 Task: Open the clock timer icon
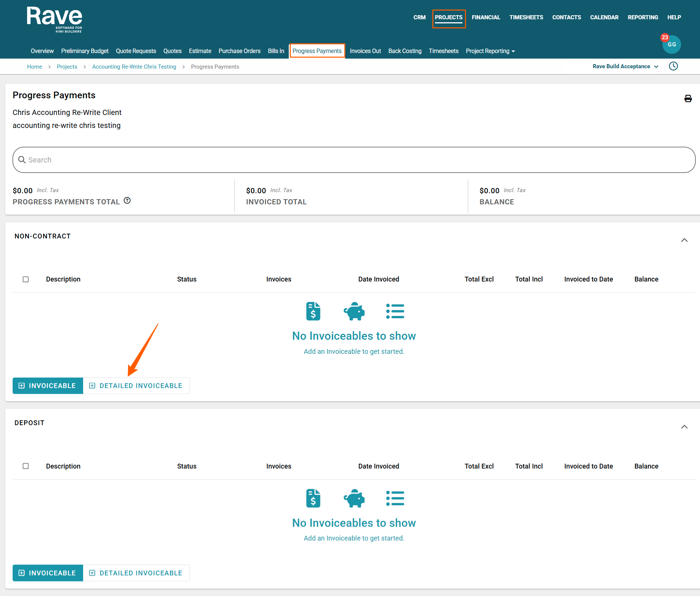(x=673, y=66)
